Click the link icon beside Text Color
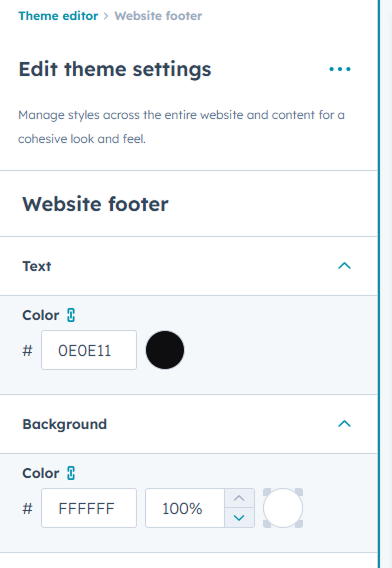Image resolution: width=392 pixels, height=568 pixels. click(71, 315)
